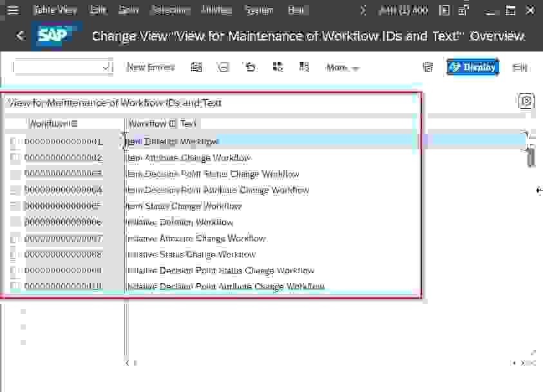The image size is (543, 392).
Task: Open the System menu
Action: click(x=260, y=10)
